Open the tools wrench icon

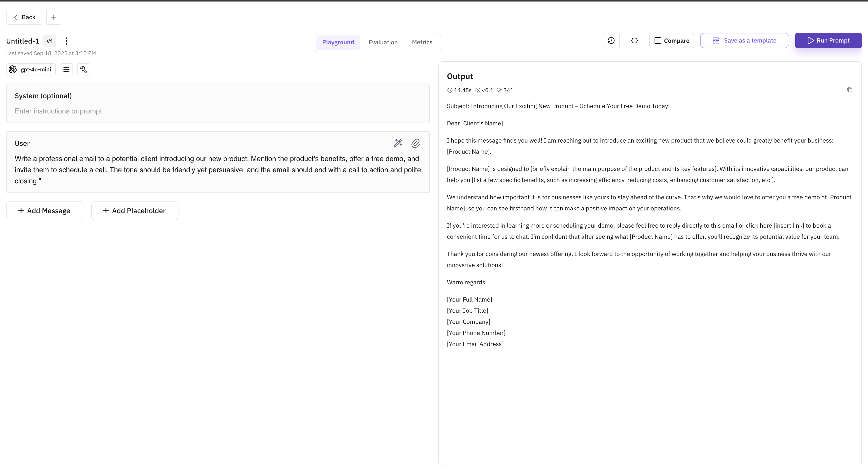coord(84,69)
